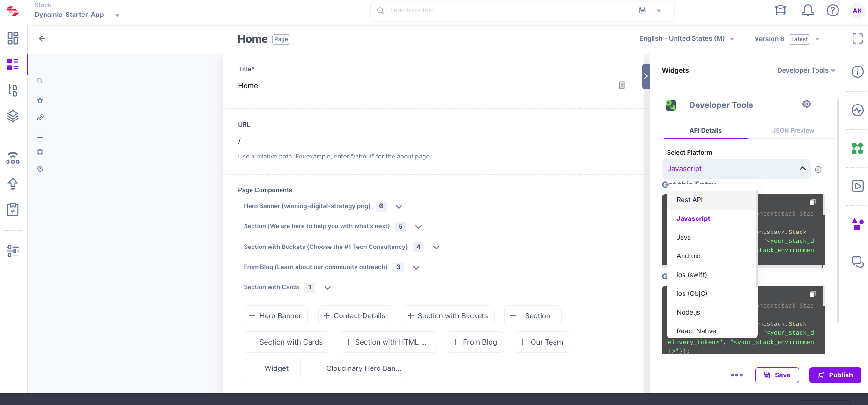Save the entry
The height and width of the screenshot is (405, 868).
pyautogui.click(x=777, y=375)
